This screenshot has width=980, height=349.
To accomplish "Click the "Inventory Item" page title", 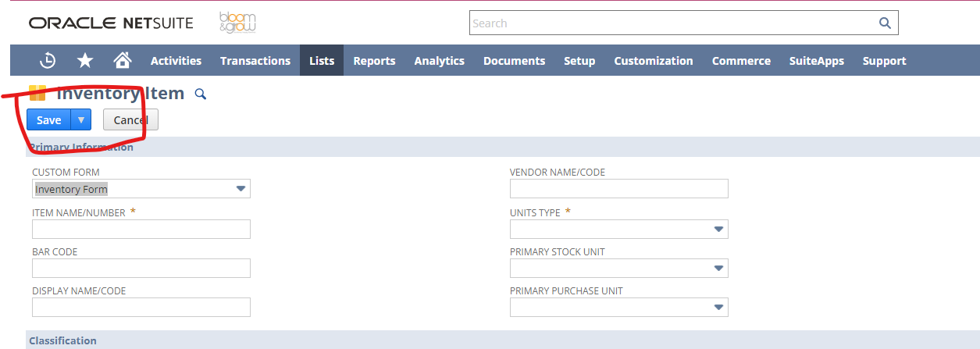I will click(x=121, y=94).
